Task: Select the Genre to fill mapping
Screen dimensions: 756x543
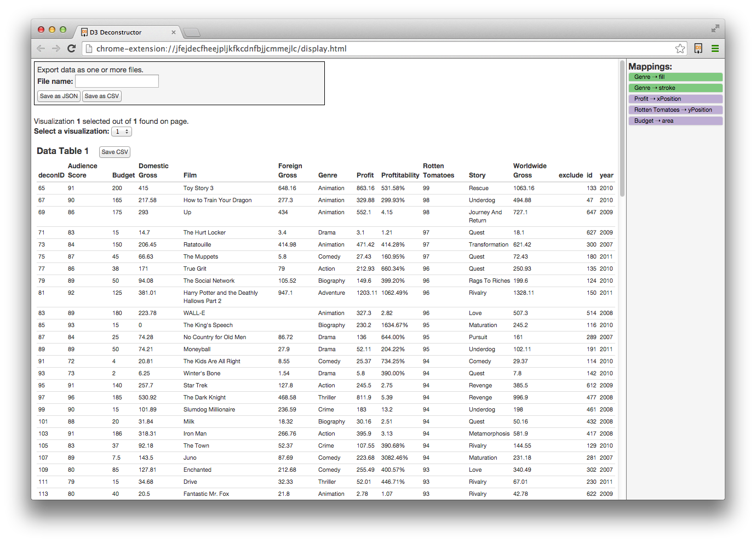Action: click(675, 77)
